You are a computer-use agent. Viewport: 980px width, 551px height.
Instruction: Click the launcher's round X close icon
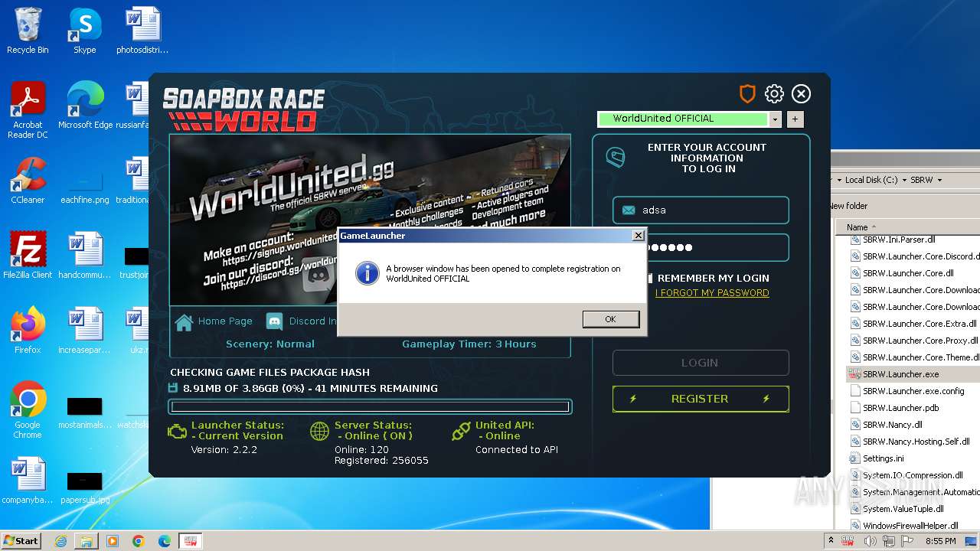[x=801, y=94]
